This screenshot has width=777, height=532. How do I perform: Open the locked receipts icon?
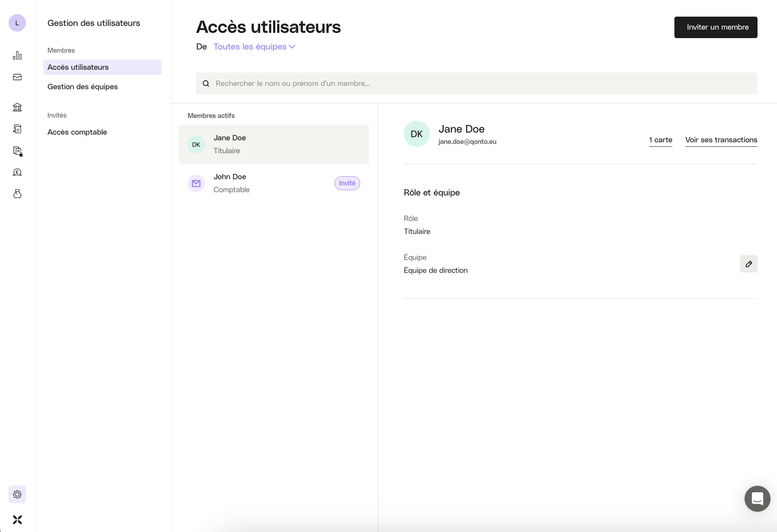point(17,151)
